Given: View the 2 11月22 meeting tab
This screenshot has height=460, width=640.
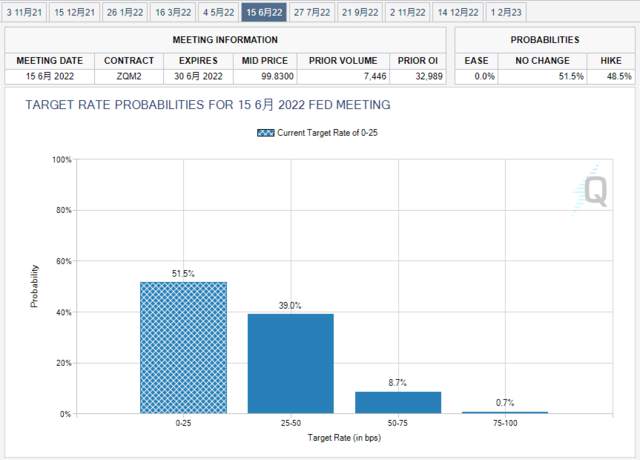Looking at the screenshot, I should (x=407, y=12).
